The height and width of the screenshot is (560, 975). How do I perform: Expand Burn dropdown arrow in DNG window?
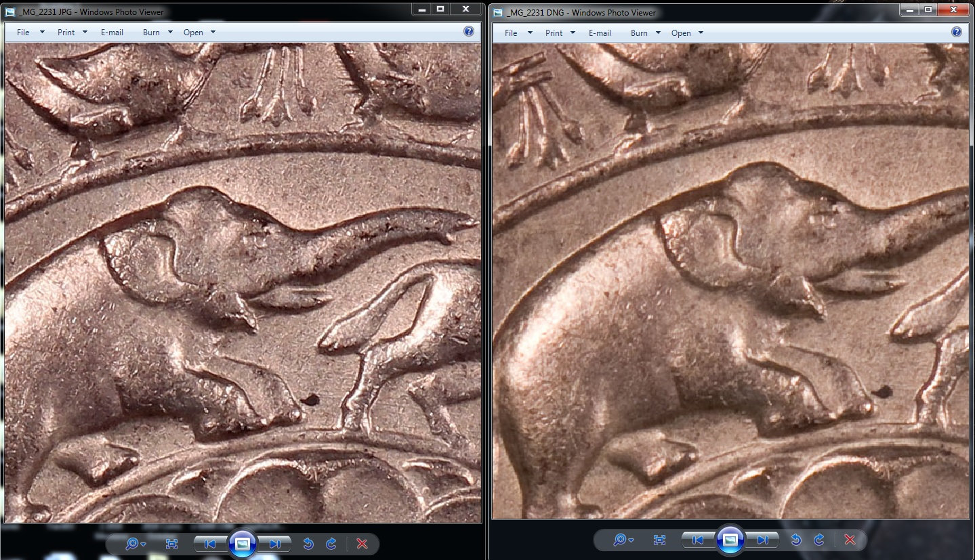[x=658, y=33]
